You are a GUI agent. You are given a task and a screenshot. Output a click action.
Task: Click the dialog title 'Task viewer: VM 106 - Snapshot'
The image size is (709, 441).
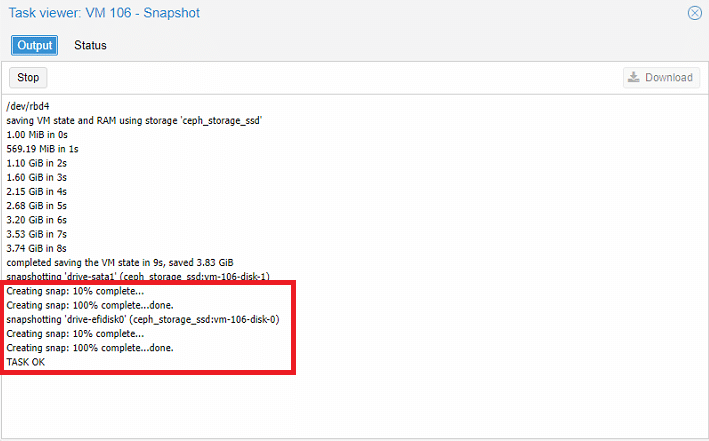[x=104, y=13]
